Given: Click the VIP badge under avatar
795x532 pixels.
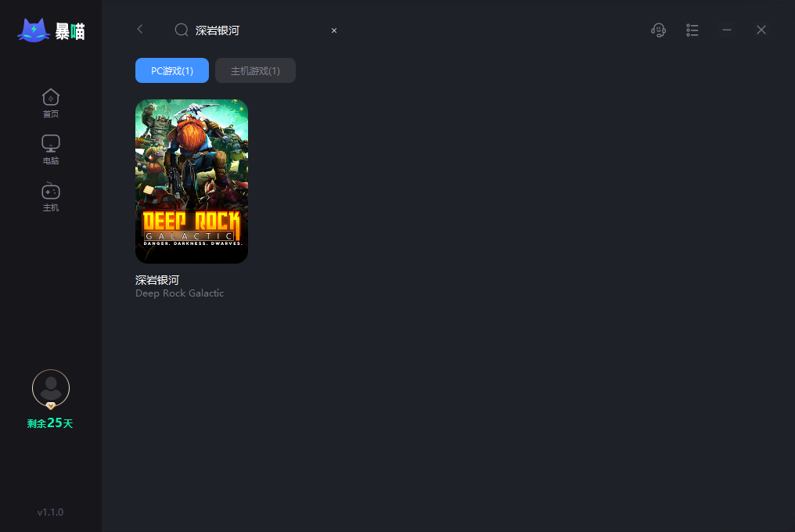Looking at the screenshot, I should tap(51, 406).
